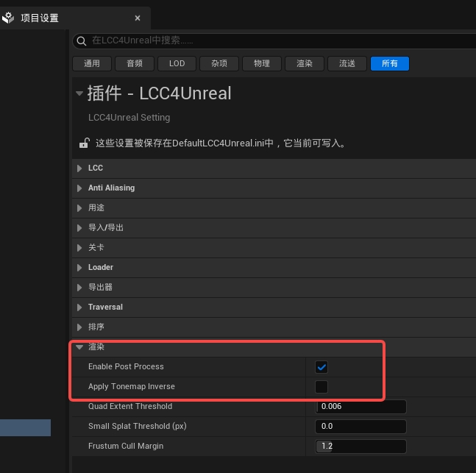476x473 pixels.
Task: Select the 通用 filter tab
Action: click(x=92, y=63)
